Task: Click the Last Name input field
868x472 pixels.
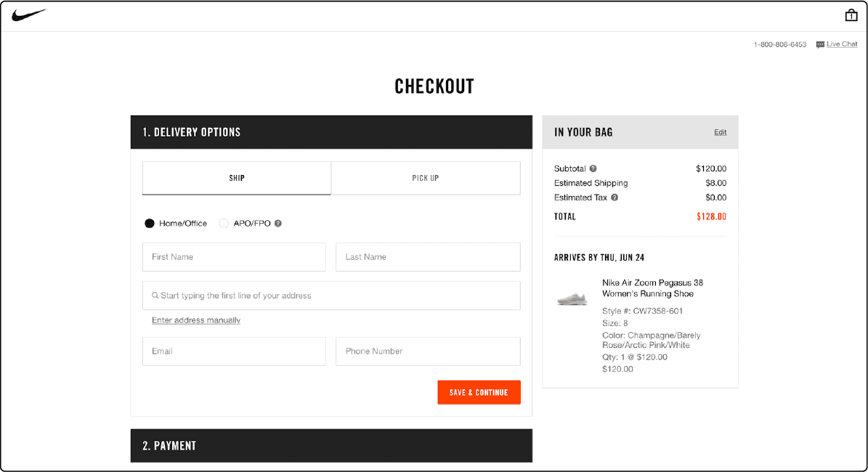Action: point(428,257)
